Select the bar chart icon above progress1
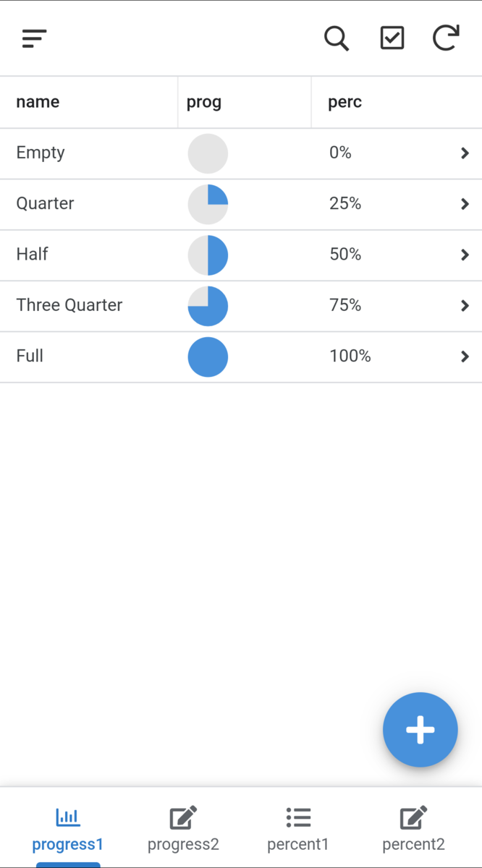The height and width of the screenshot is (868, 482). [67, 816]
